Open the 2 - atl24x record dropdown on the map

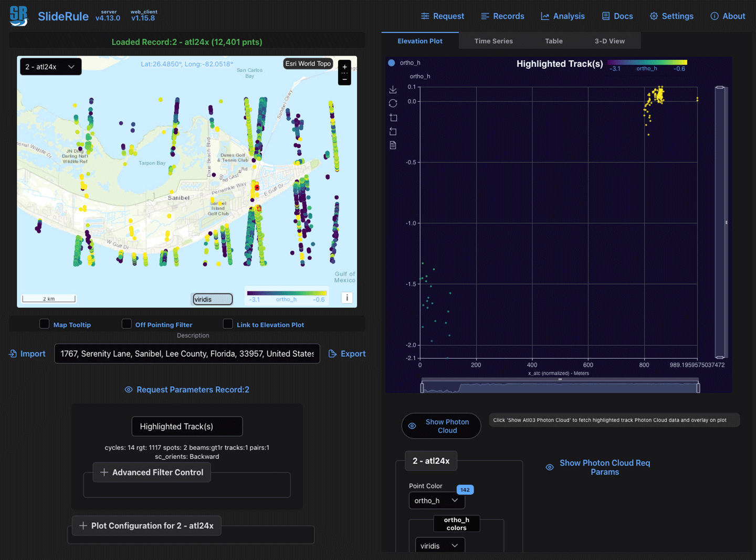point(50,67)
